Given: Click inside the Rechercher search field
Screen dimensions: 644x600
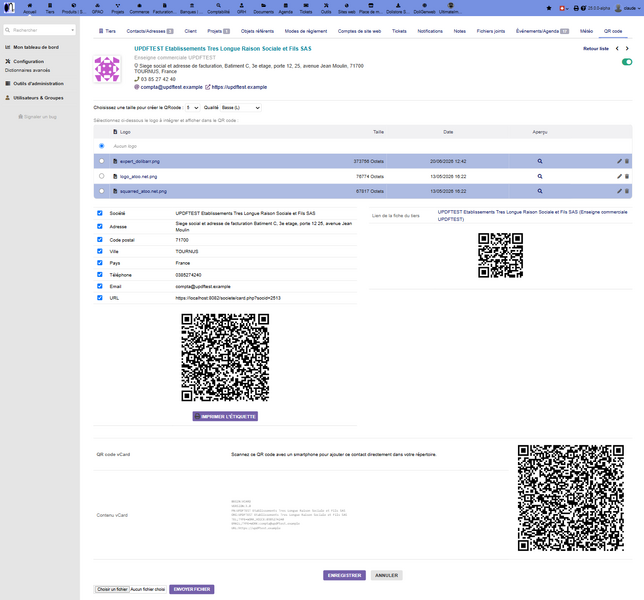Looking at the screenshot, I should point(40,30).
